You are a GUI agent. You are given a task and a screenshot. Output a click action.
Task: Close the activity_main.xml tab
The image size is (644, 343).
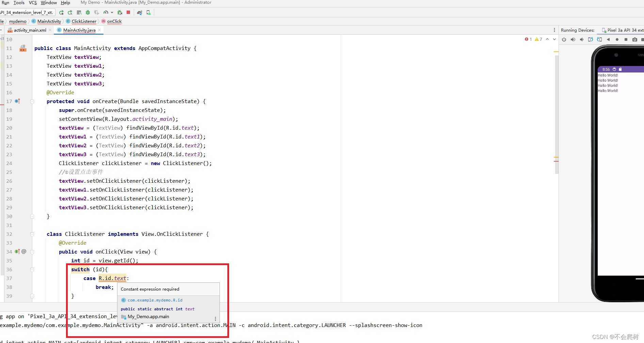pos(50,30)
